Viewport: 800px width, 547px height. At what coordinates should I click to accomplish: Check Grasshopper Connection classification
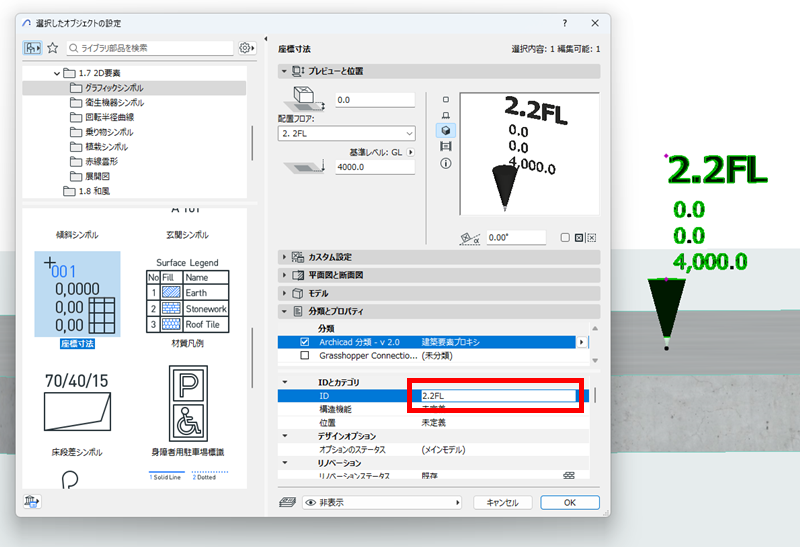[305, 356]
